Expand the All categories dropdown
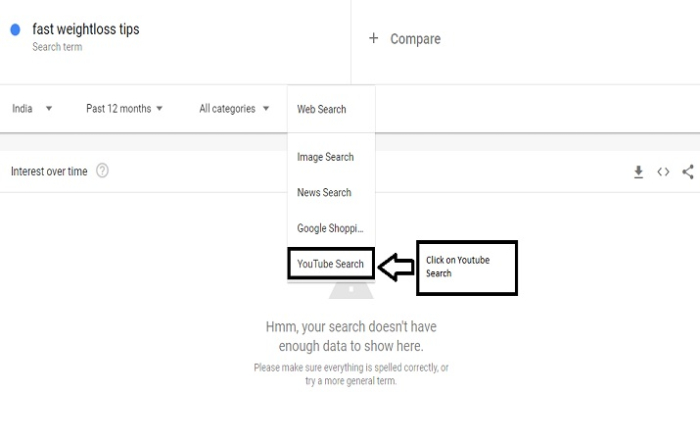Viewport: 700px width, 441px height. (234, 108)
